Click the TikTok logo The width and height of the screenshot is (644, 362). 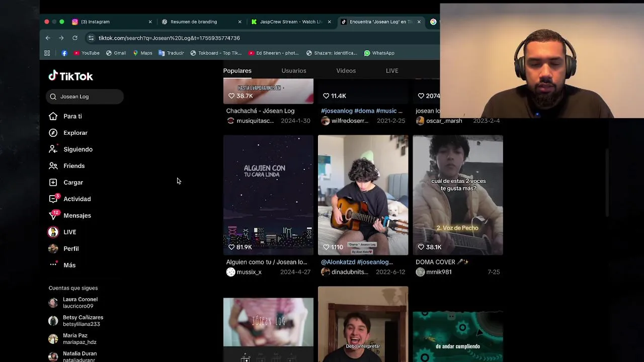pos(70,76)
